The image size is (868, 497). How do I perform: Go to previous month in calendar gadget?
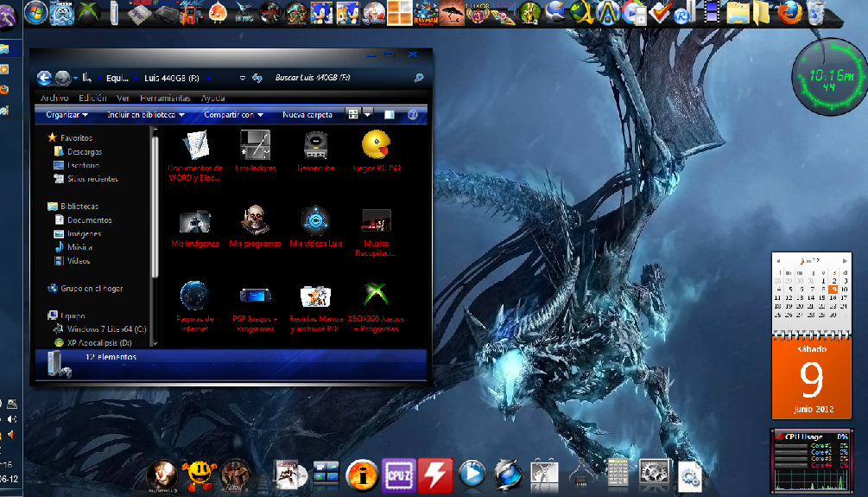click(x=778, y=260)
